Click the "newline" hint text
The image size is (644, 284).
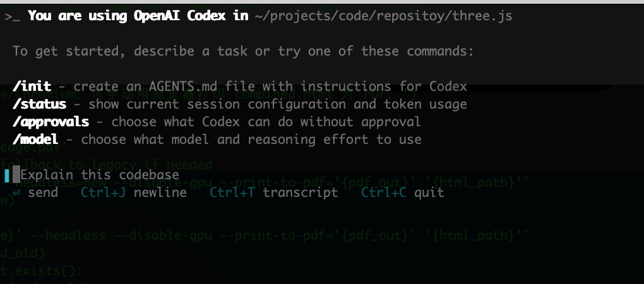[160, 192]
